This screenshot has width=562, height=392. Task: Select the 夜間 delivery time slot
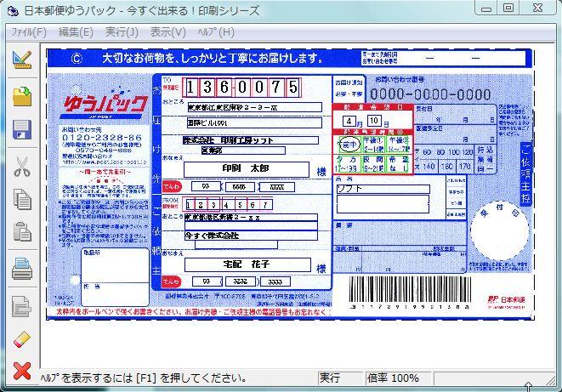[x=373, y=164]
